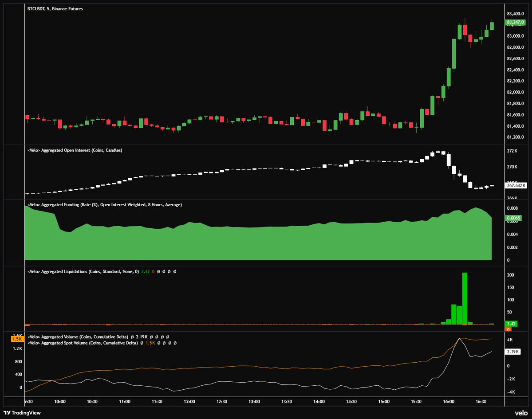
Task: Click the 15:30 time axis label
Action: [x=416, y=402]
